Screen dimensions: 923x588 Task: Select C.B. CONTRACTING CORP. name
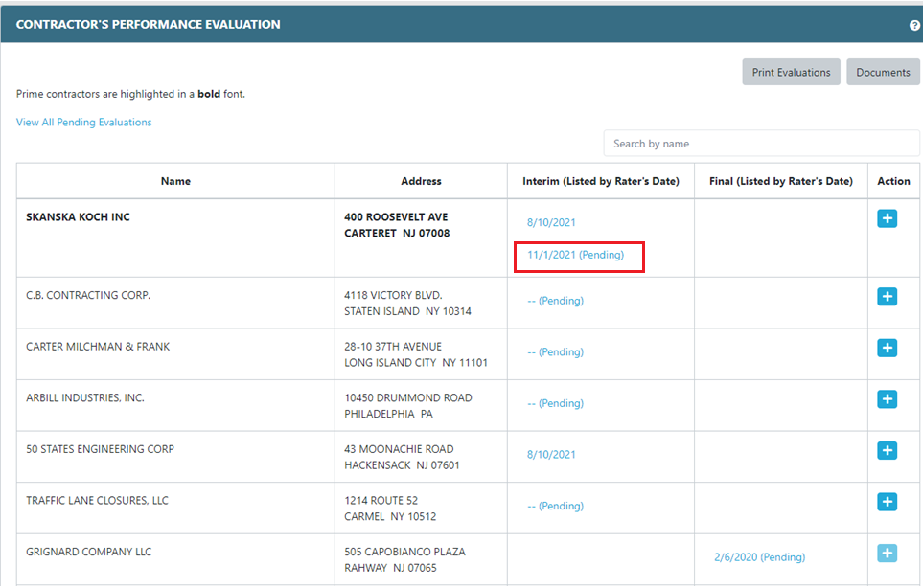point(88,295)
